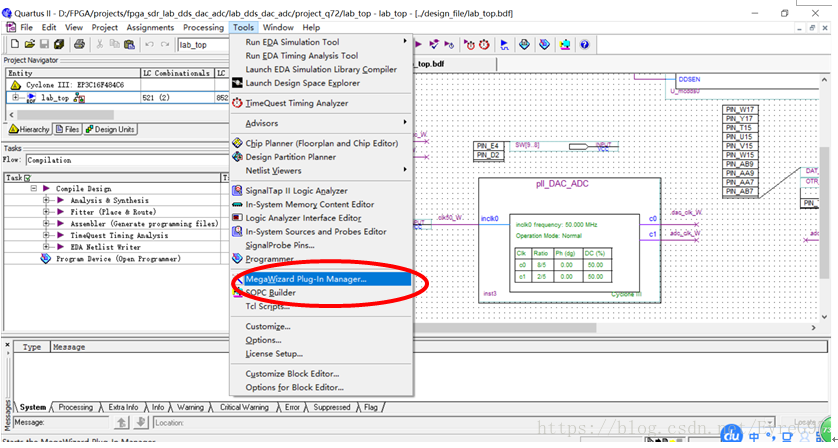838x448 pixels.
Task: Switch to the Hierarchy tab
Action: pyautogui.click(x=29, y=129)
